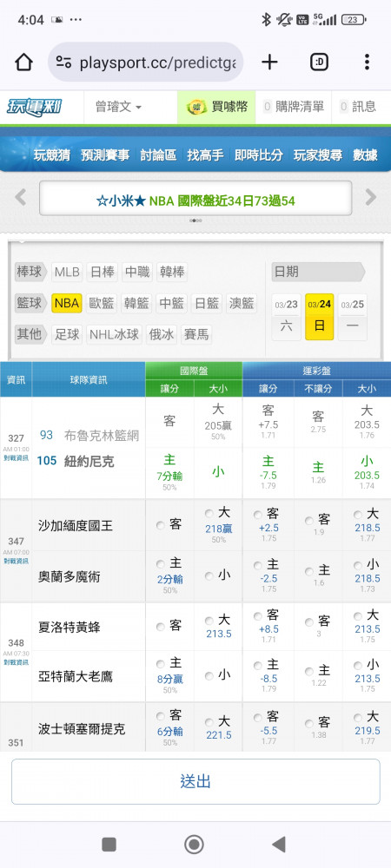Open the 購牌清單 purchase list
Viewport: 391px width, 868px height.
pyautogui.click(x=294, y=107)
